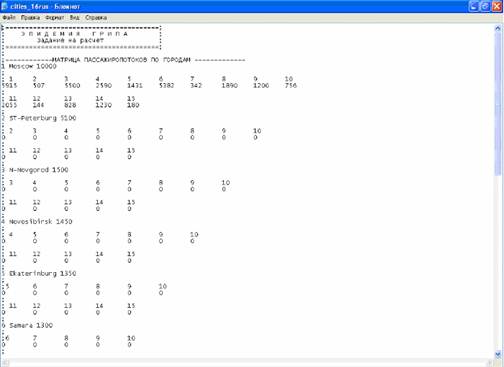Click the vertical scrollbar thumb
Image resolution: width=504 pixels, height=367 pixels.
point(498,103)
